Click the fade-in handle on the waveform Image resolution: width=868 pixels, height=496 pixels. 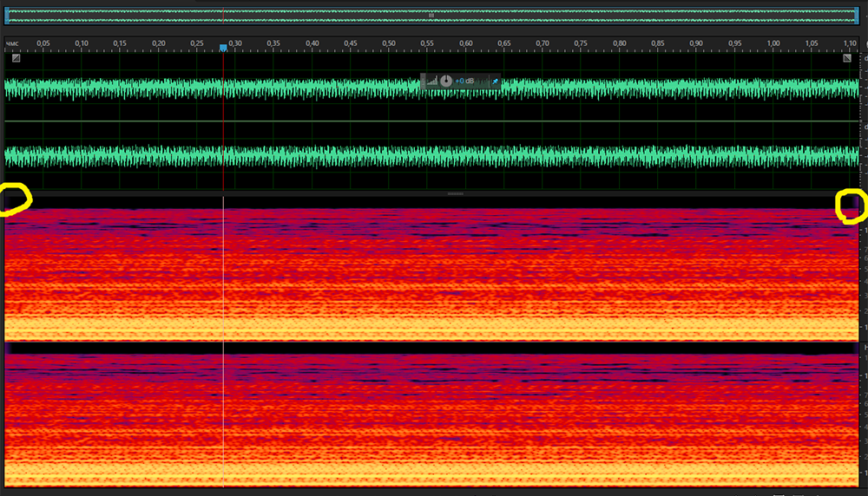[16, 58]
